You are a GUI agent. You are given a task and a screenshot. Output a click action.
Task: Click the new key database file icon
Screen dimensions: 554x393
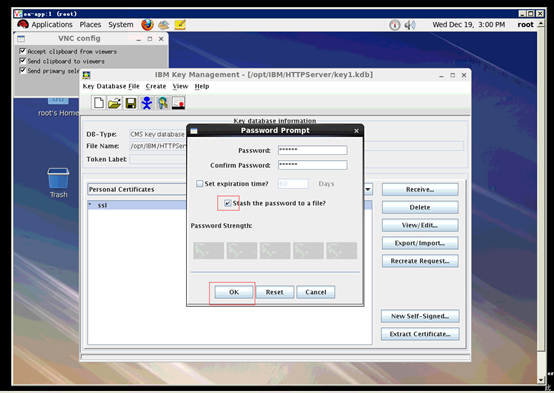click(99, 103)
